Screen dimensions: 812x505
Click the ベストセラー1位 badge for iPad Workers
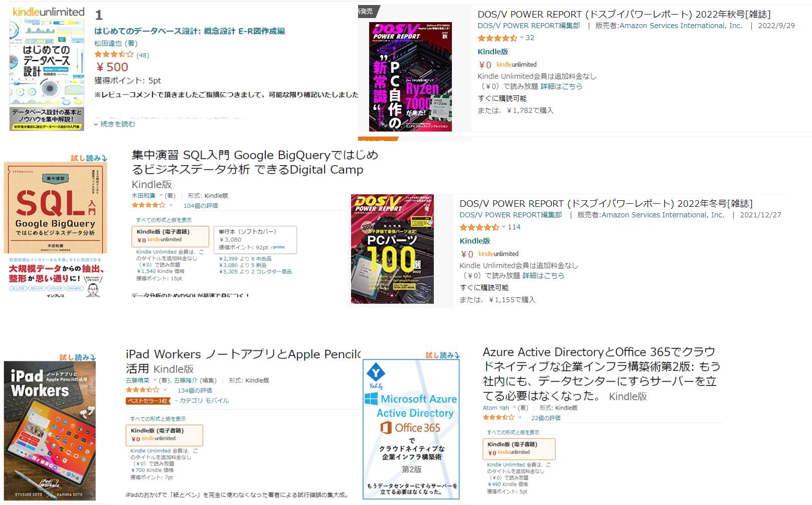pos(148,401)
